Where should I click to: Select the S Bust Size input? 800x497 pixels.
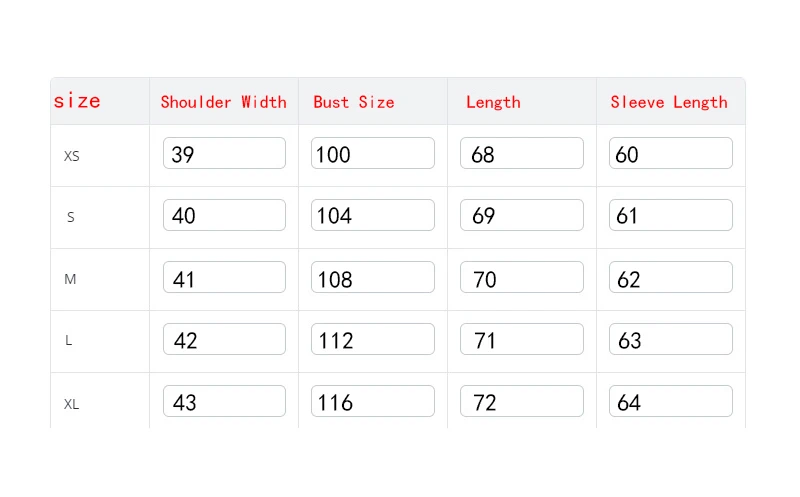click(373, 216)
